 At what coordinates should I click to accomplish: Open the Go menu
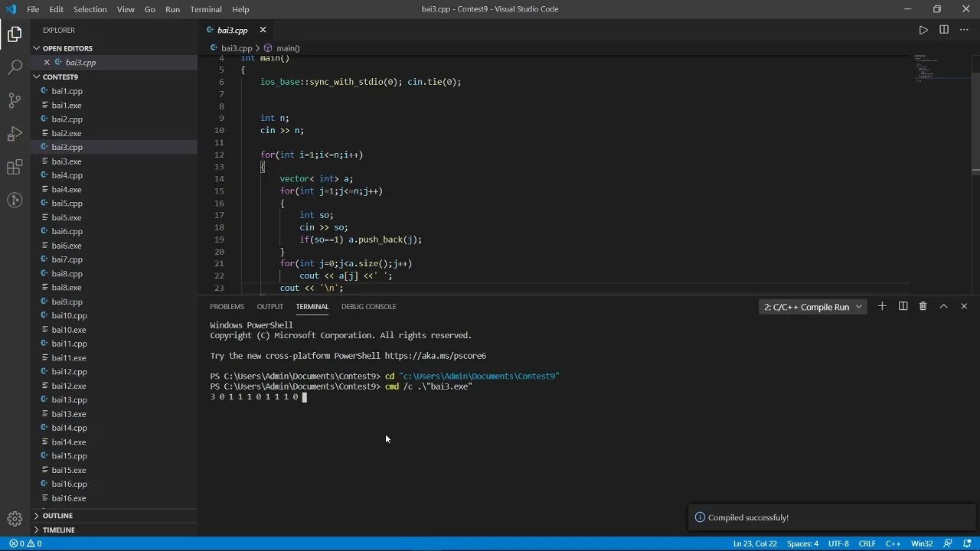[150, 9]
